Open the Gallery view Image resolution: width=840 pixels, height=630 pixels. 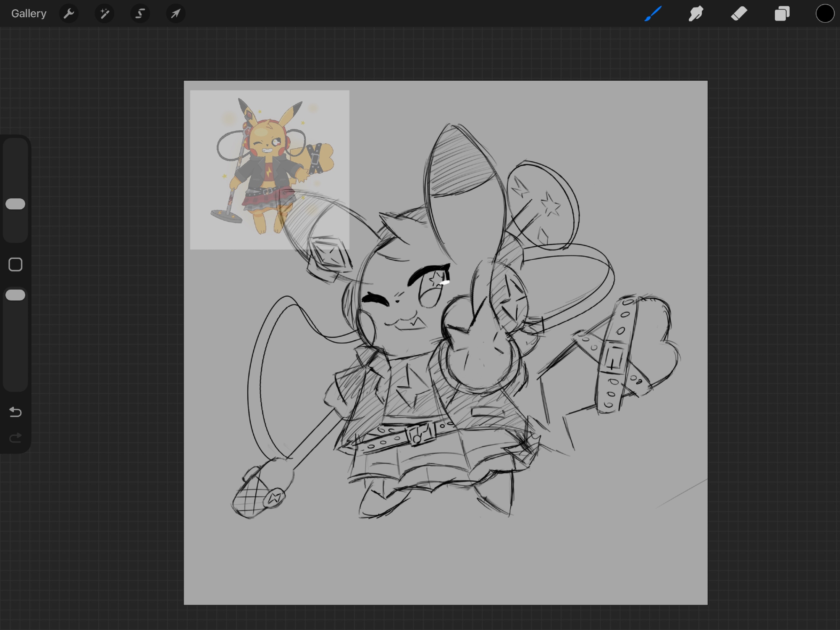coord(29,13)
